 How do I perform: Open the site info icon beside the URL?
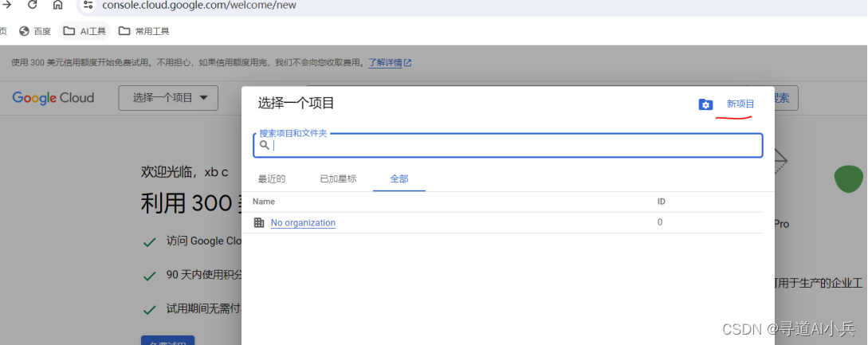point(88,5)
